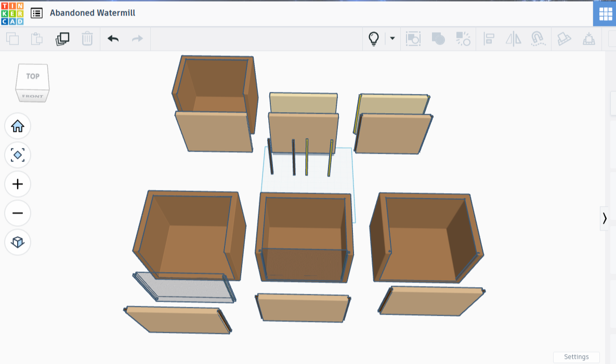
Task: Click the FRONT face of view cube
Action: pyautogui.click(x=33, y=96)
